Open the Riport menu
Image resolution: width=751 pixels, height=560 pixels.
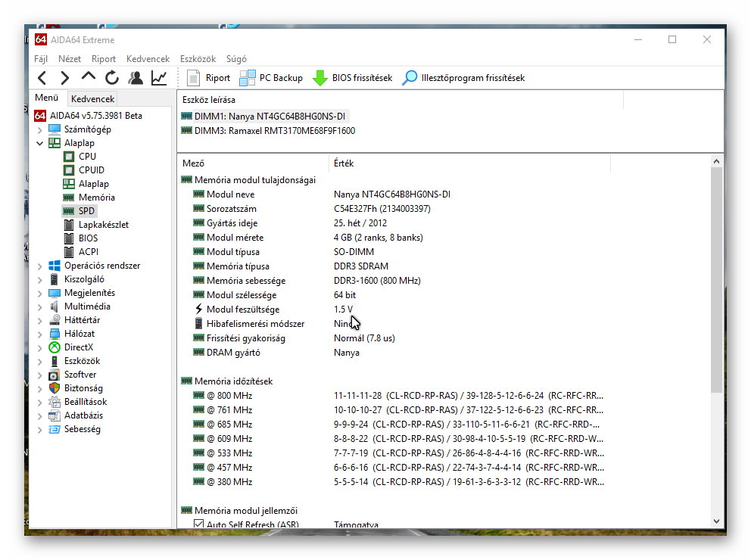coord(104,59)
